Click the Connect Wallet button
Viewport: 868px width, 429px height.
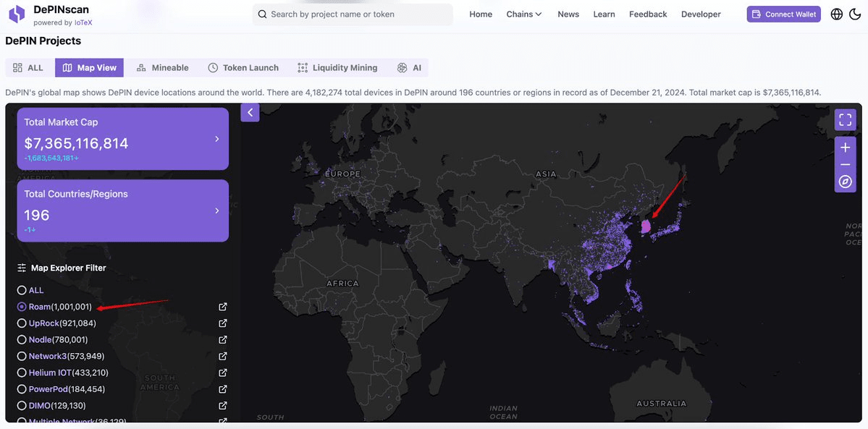[783, 14]
